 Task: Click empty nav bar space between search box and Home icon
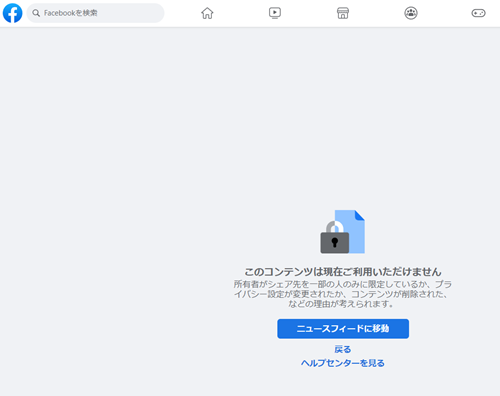click(x=182, y=13)
